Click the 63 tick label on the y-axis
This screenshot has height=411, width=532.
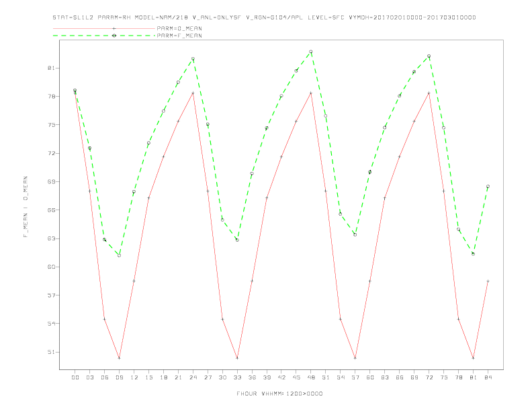click(51, 238)
